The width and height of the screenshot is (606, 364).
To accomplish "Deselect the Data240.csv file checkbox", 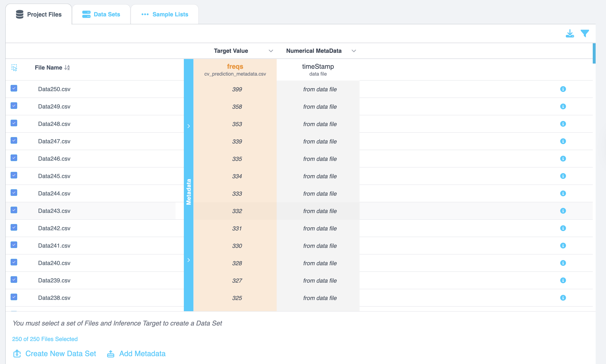I will (14, 262).
